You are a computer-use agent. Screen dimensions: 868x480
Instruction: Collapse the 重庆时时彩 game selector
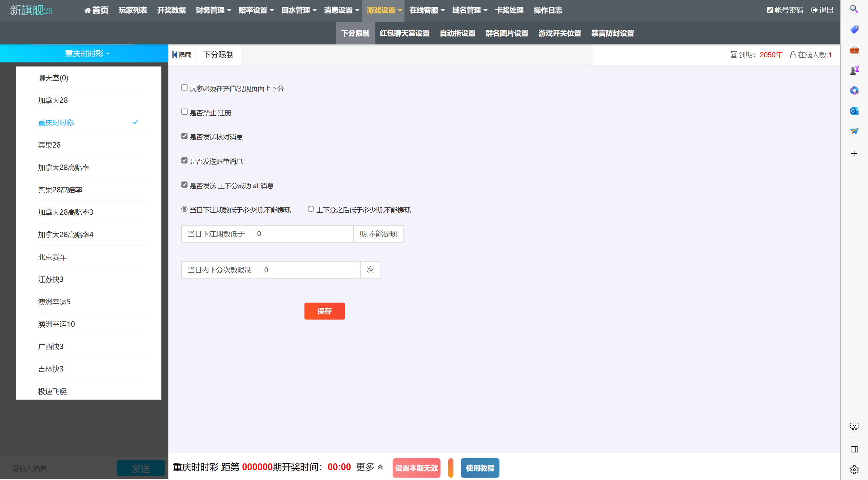point(87,54)
